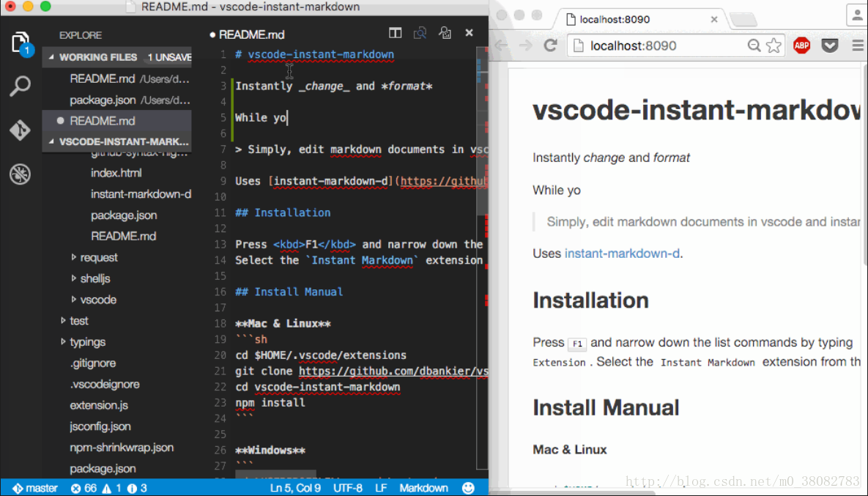The image size is (868, 496).
Task: Click the 'While yo' text on line 5
Action: pyautogui.click(x=261, y=118)
